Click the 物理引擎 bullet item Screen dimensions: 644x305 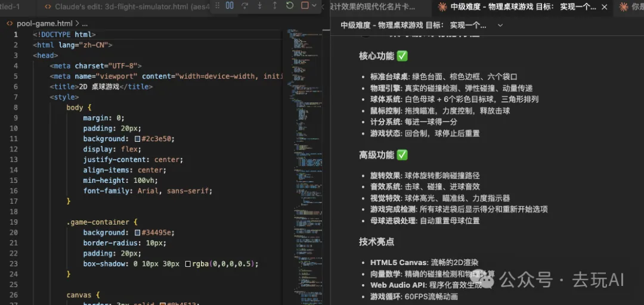coord(452,88)
